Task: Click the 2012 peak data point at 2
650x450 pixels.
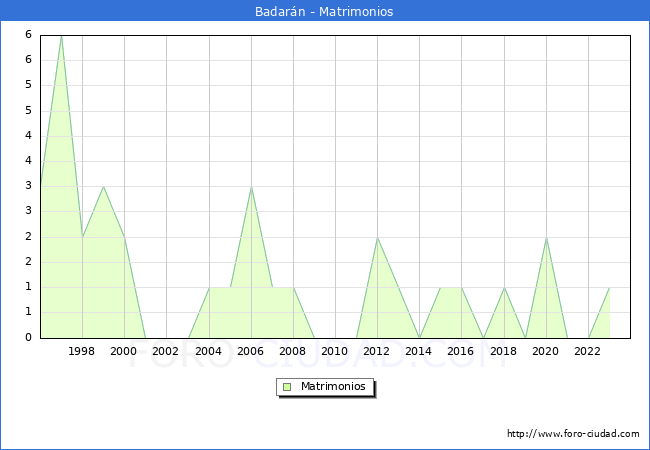Action: 377,238
